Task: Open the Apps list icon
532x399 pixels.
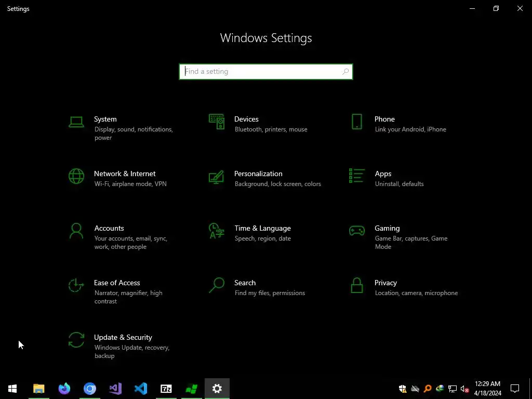Action: click(x=356, y=176)
